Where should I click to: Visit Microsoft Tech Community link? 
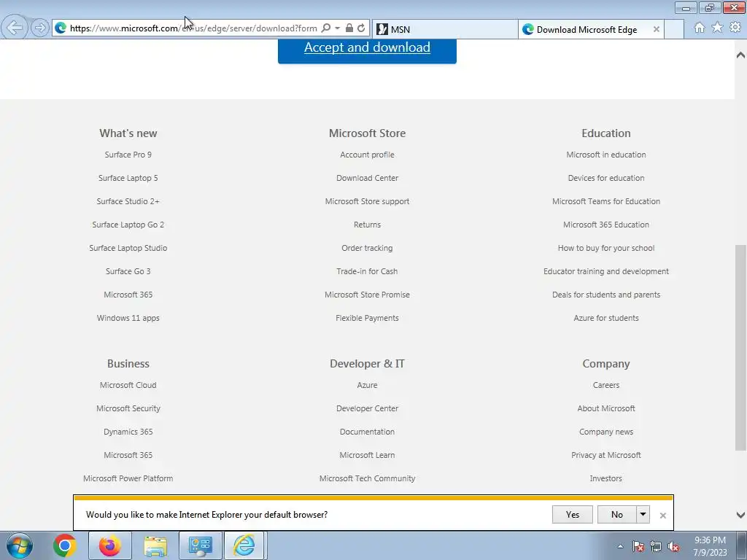[x=368, y=478]
